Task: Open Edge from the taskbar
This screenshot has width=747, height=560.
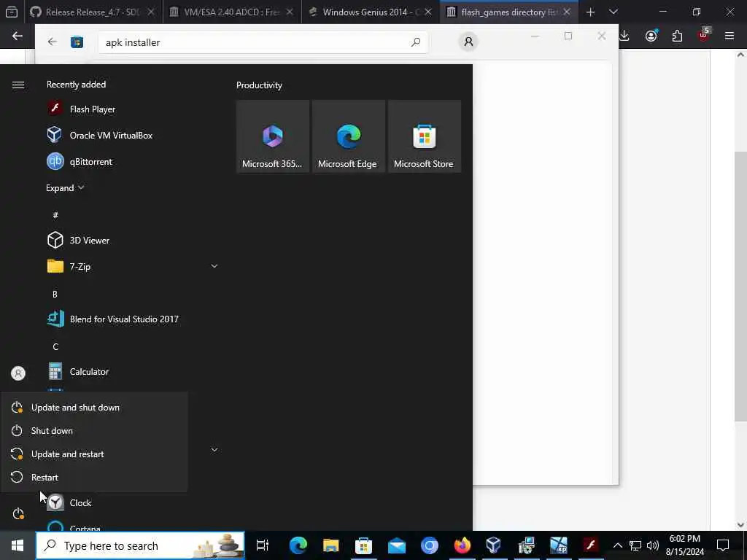Action: click(x=298, y=545)
